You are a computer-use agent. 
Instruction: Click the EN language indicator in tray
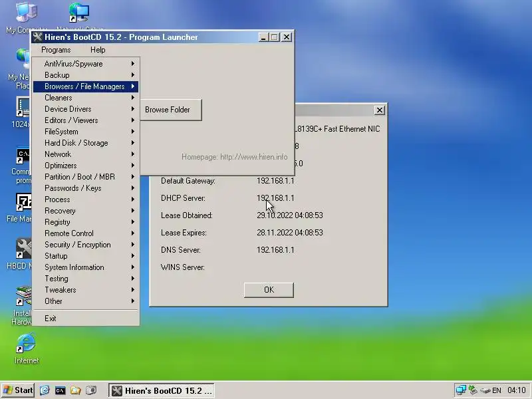click(497, 390)
